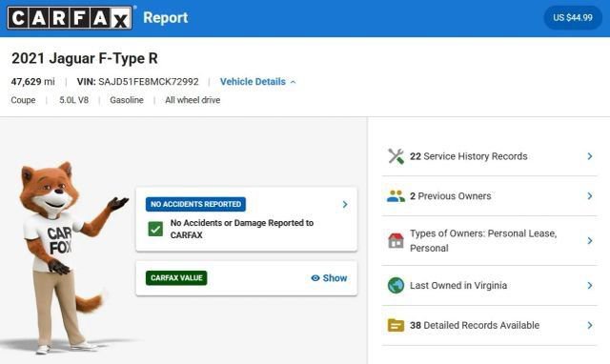Click the NO ACCIDENTS REPORTED badge
Viewport: 610px width, 364px height.
point(195,204)
